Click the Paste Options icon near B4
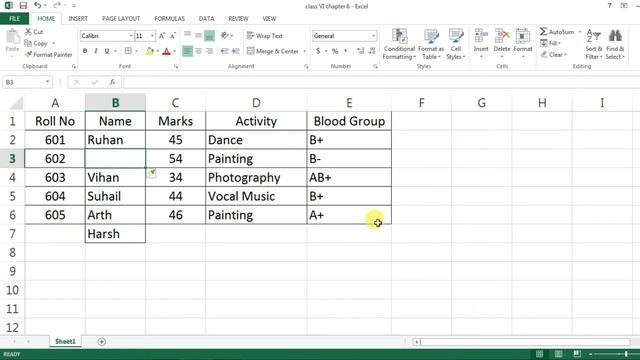Image resolution: width=640 pixels, height=360 pixels. point(151,173)
